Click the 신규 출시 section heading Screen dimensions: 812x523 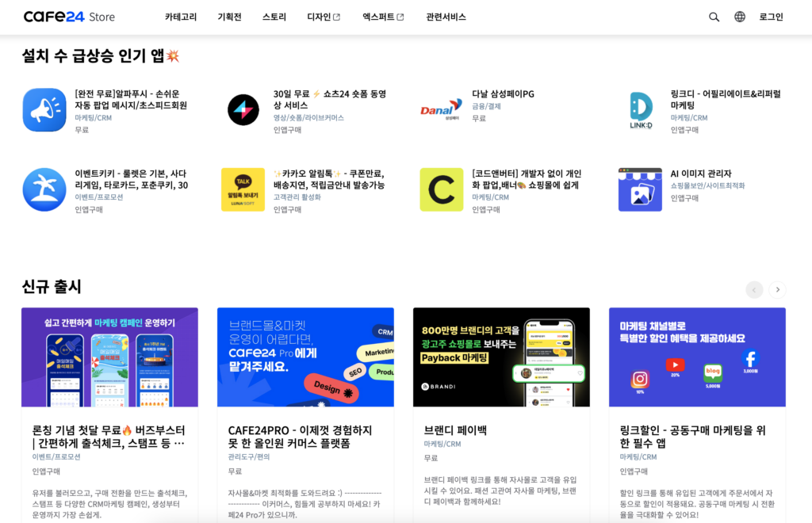pyautogui.click(x=52, y=287)
